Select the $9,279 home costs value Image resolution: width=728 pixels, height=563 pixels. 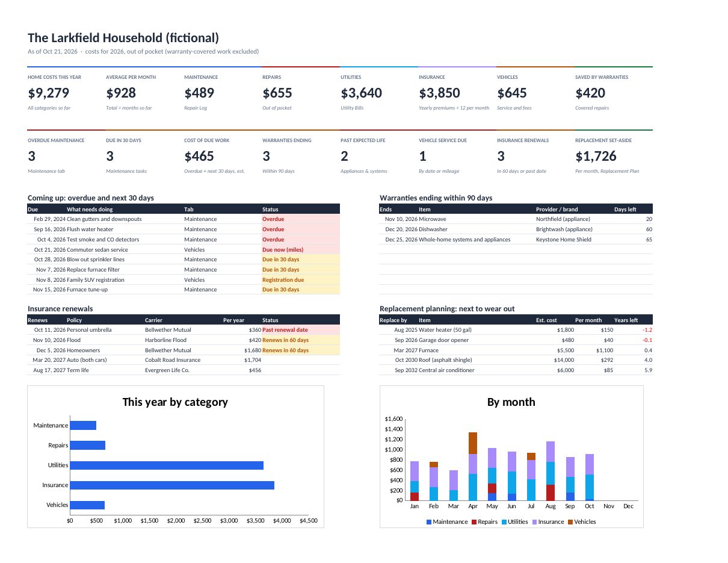coord(49,93)
